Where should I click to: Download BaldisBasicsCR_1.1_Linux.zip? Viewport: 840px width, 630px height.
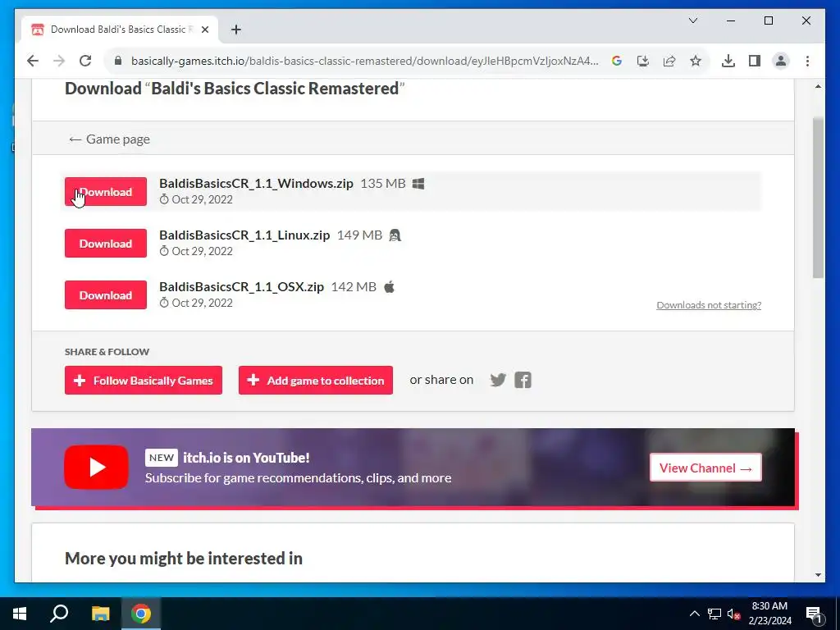pyautogui.click(x=106, y=244)
